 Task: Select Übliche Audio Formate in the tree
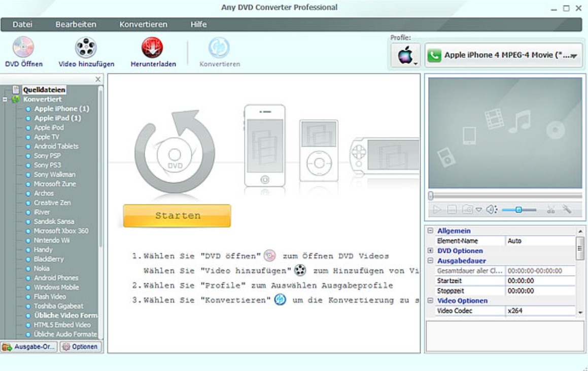pos(65,334)
